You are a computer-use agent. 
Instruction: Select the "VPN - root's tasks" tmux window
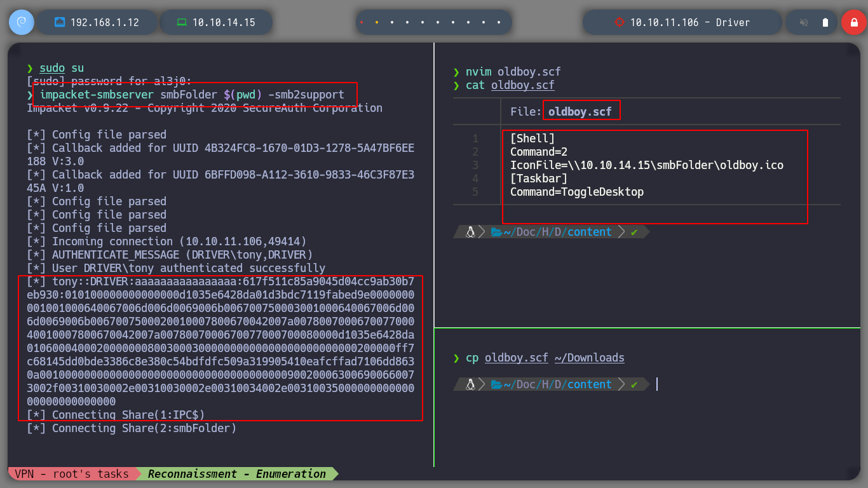71,473
